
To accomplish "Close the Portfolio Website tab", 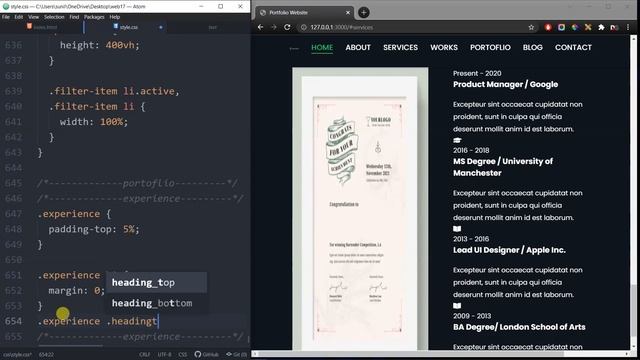I will tap(348, 13).
